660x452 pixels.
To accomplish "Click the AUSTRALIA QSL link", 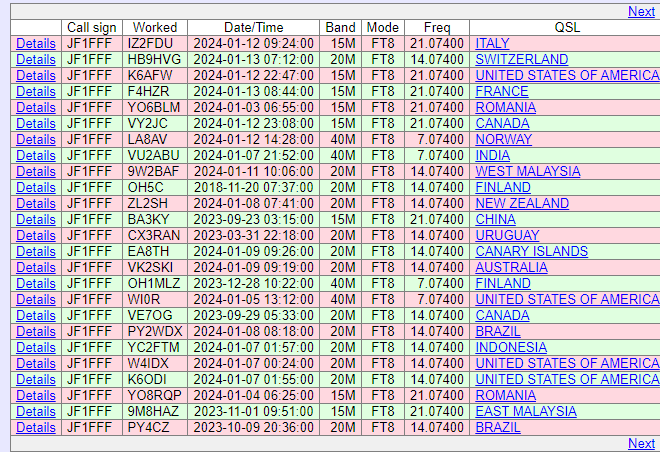I will click(511, 268).
